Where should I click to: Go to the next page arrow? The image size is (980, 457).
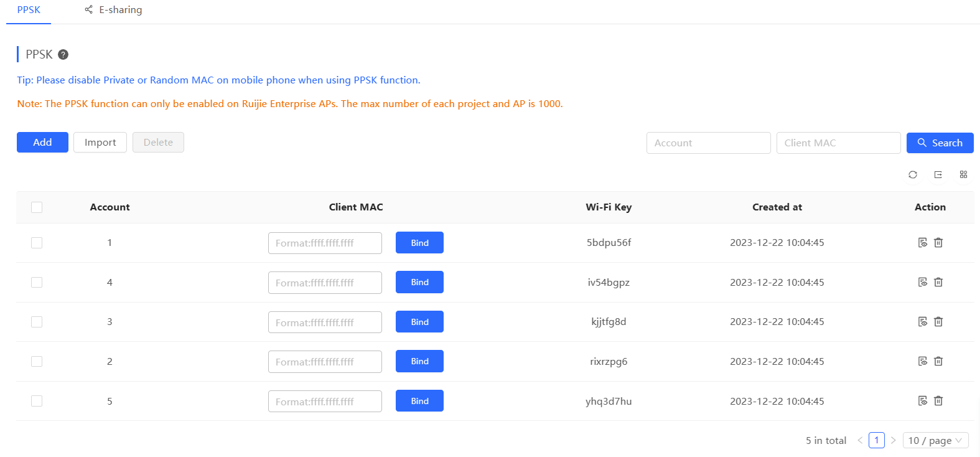894,440
